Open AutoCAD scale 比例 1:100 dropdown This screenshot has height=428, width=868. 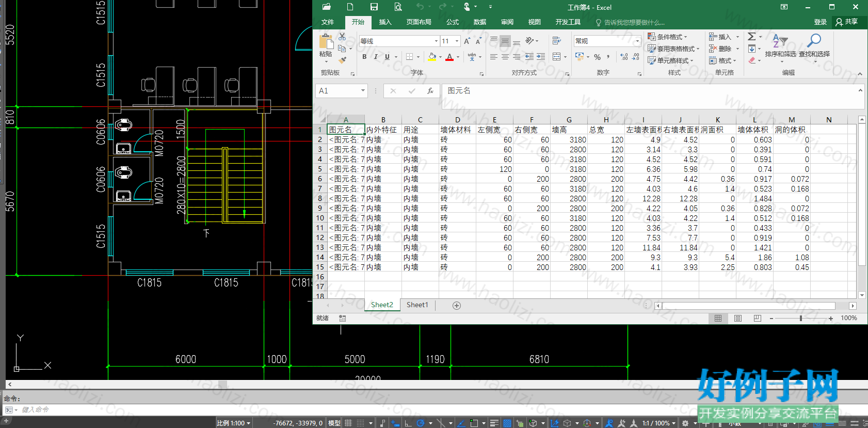point(234,423)
